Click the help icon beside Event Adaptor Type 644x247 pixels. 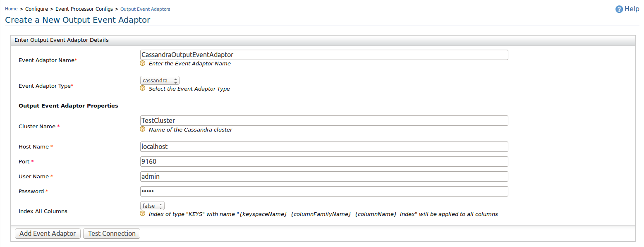(143, 88)
